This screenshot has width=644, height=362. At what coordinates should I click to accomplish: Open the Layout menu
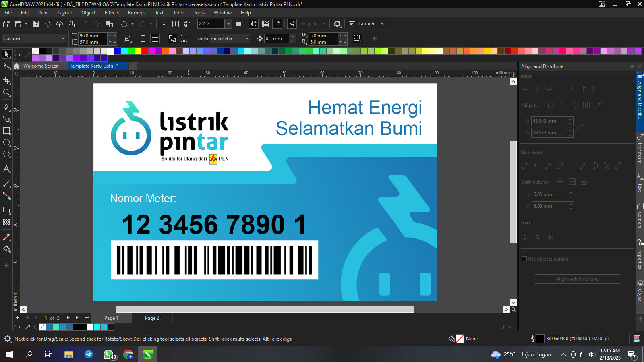click(x=64, y=13)
